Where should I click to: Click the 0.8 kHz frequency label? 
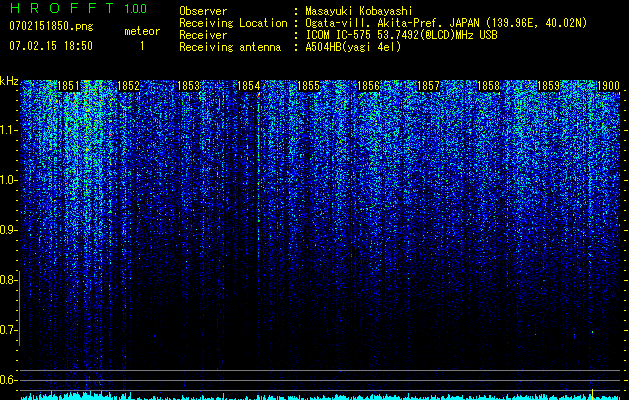pos(8,280)
